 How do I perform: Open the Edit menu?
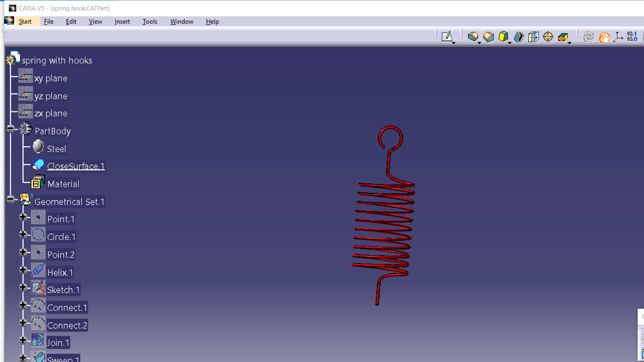coord(71,21)
